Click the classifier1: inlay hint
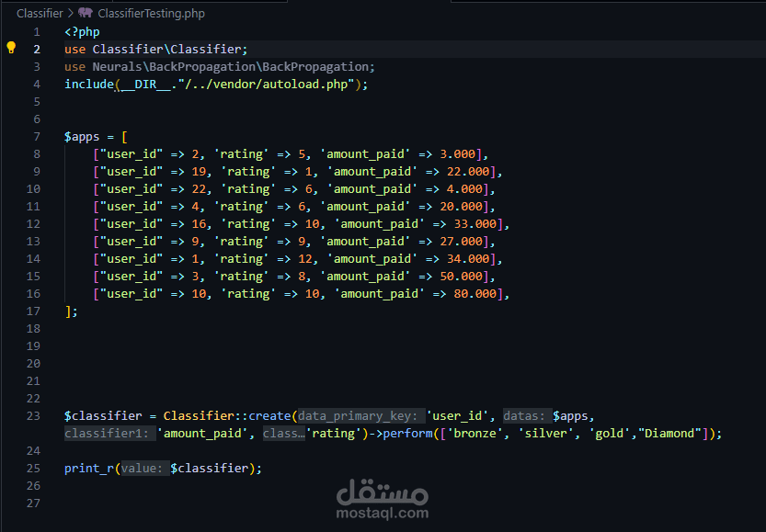The width and height of the screenshot is (766, 532). (x=110, y=434)
